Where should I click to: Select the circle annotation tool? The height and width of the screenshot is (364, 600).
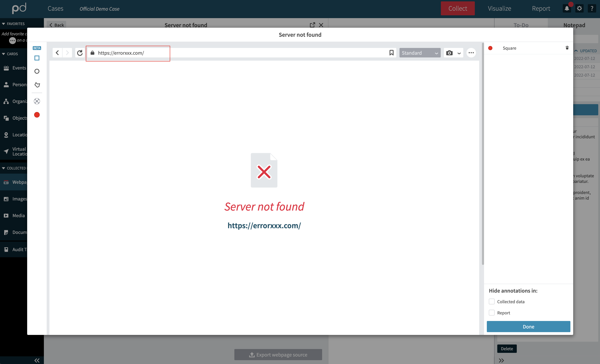[x=37, y=71]
